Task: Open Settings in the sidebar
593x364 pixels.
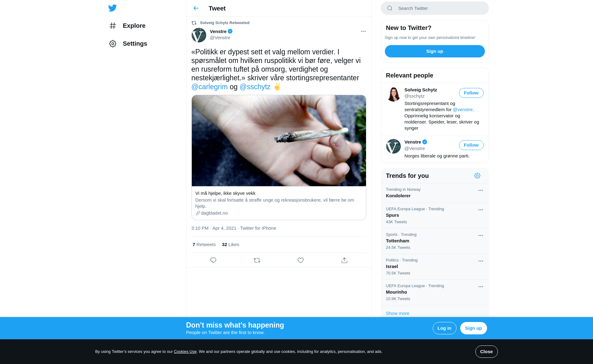Action: 128,44
